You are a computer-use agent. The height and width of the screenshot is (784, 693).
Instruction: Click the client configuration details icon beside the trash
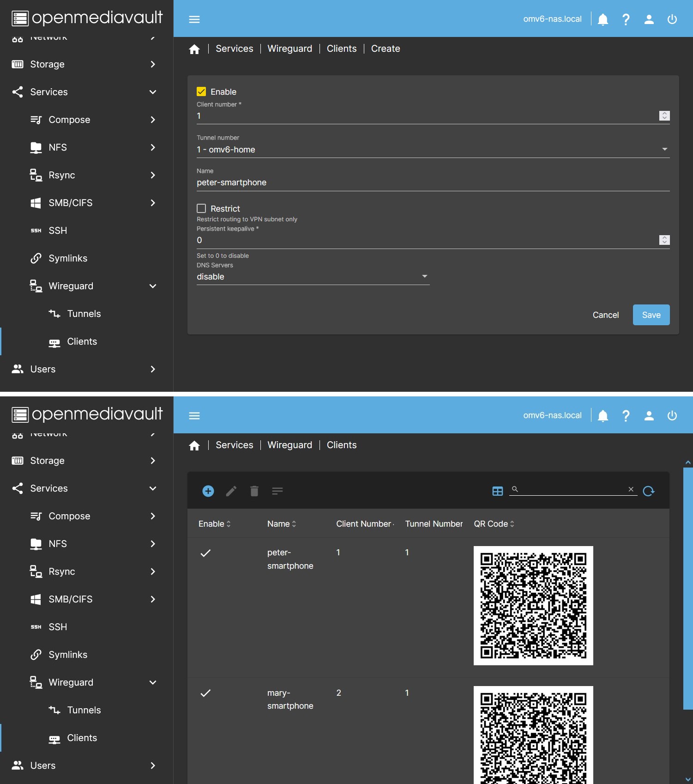(x=277, y=491)
